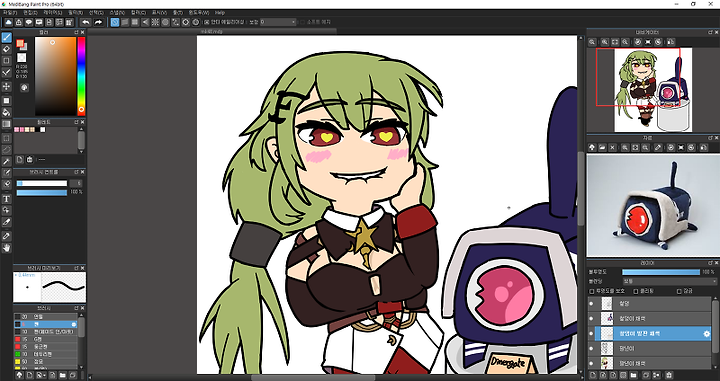The width and height of the screenshot is (720, 381).
Task: Toggle visibility of the highlighted blue layer
Action: coord(591,334)
